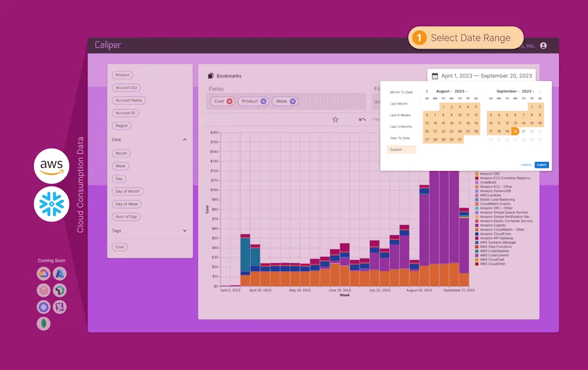Select Custom in the date preset list

coord(401,149)
